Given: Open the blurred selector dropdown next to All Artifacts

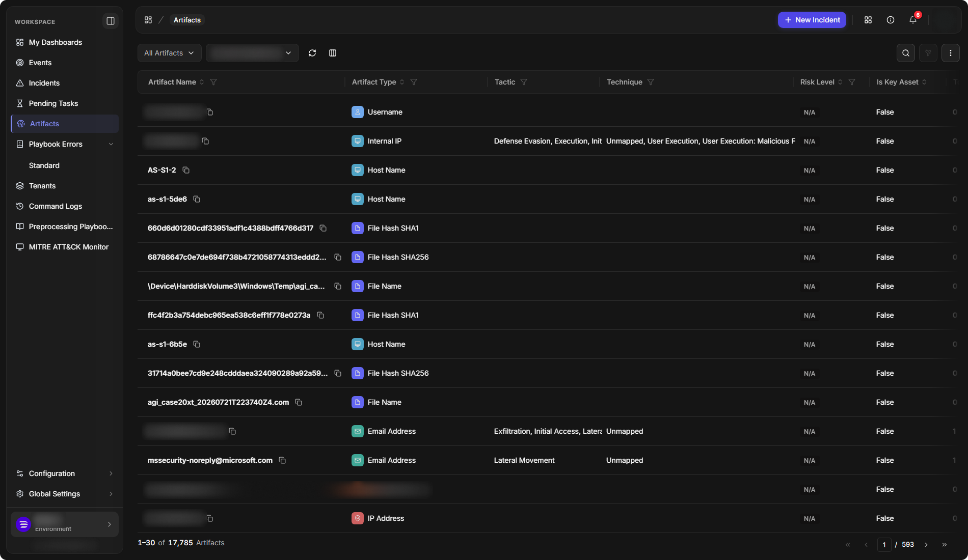Looking at the screenshot, I should (x=252, y=53).
